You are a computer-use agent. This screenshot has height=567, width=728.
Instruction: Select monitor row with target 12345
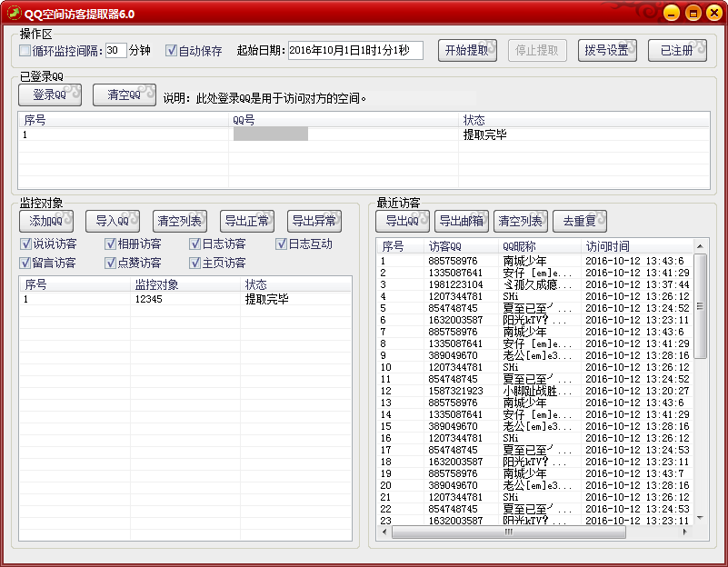point(149,299)
